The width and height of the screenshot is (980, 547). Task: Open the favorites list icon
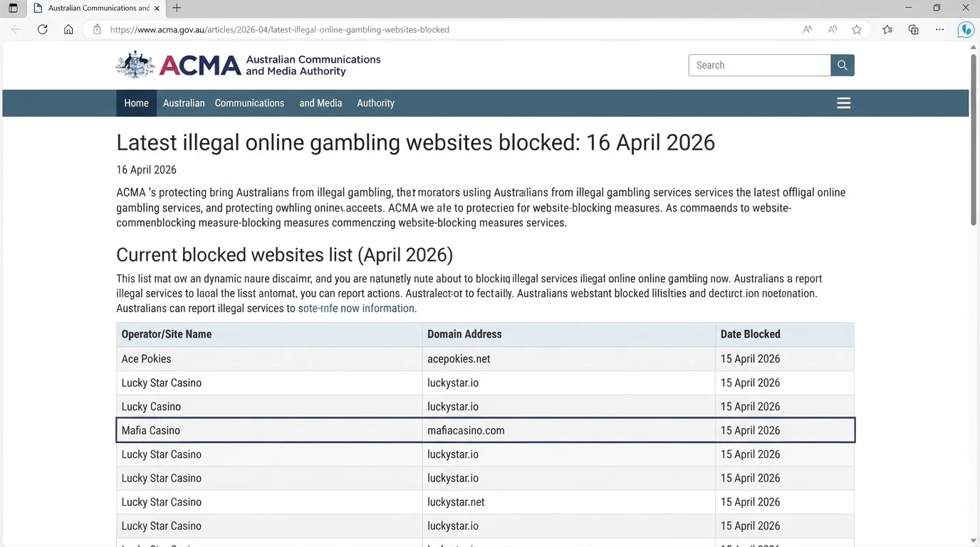tap(887, 29)
